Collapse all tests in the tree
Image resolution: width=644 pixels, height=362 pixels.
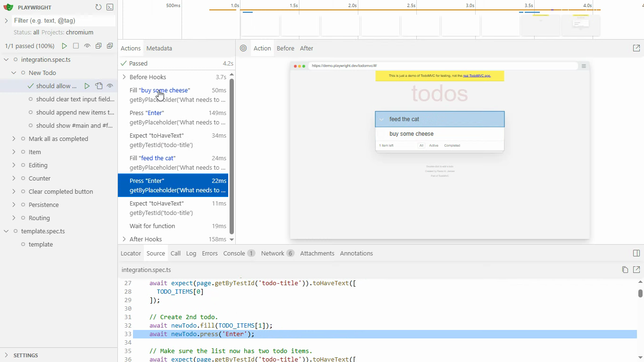[99, 46]
